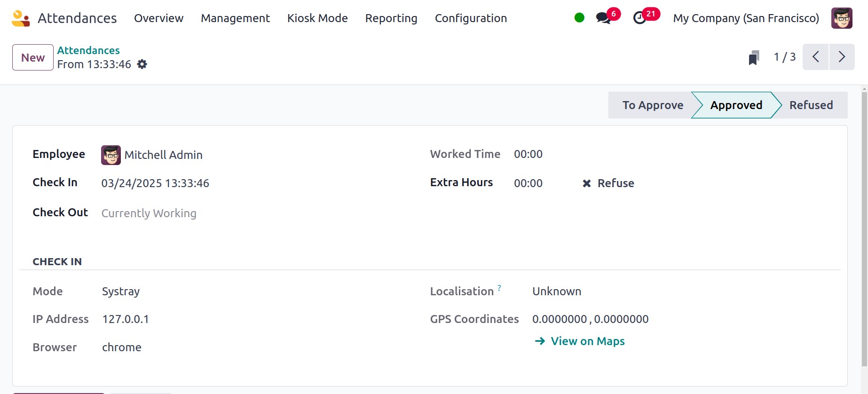The height and width of the screenshot is (394, 868).
Task: Click the Localisation help question mark
Action: (499, 288)
